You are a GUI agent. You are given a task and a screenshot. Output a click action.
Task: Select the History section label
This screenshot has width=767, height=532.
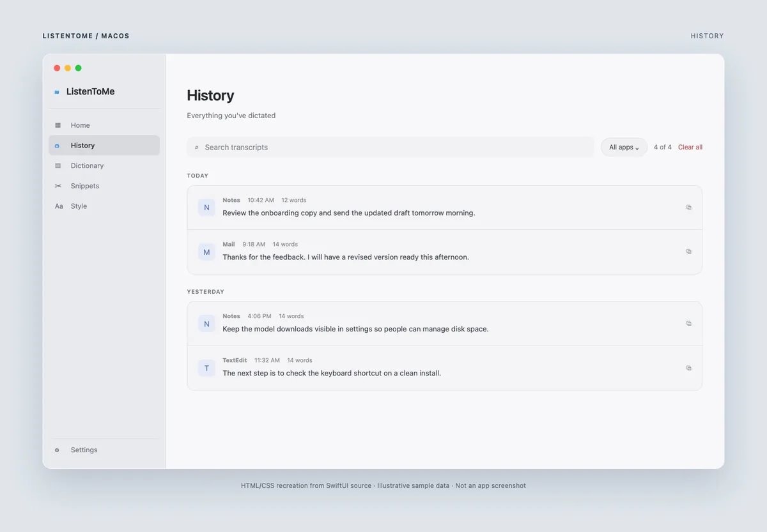click(x=82, y=146)
